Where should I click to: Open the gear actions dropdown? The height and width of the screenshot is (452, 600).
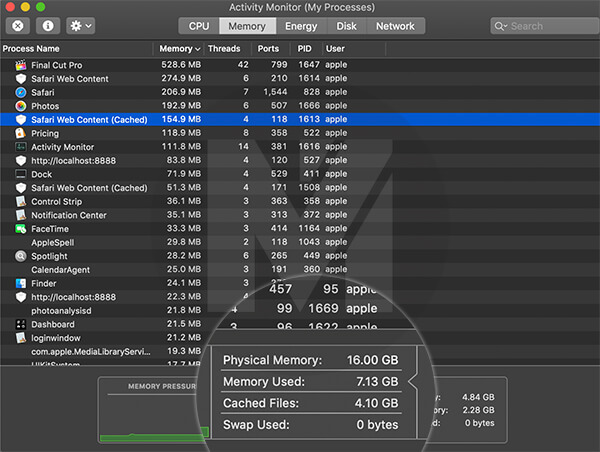pyautogui.click(x=80, y=26)
